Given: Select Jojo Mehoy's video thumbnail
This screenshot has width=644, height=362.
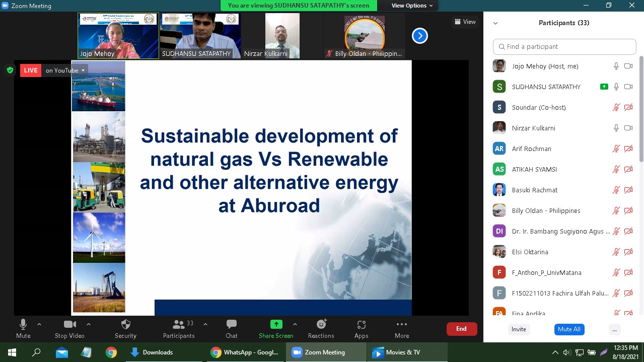Looking at the screenshot, I should tap(118, 36).
